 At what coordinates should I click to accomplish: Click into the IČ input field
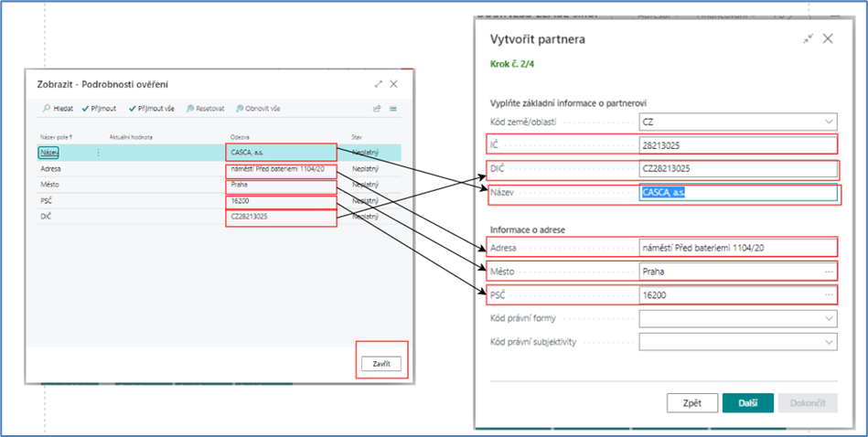[x=736, y=145]
